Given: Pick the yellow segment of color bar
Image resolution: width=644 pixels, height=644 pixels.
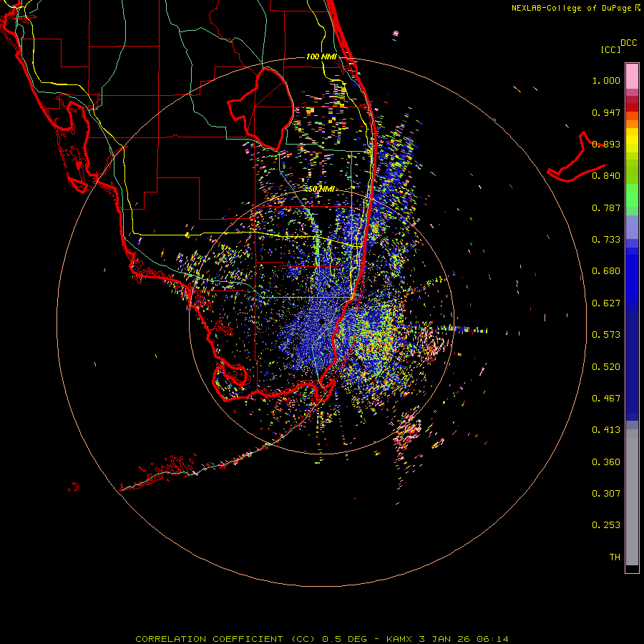Looking at the screenshot, I should (x=632, y=140).
